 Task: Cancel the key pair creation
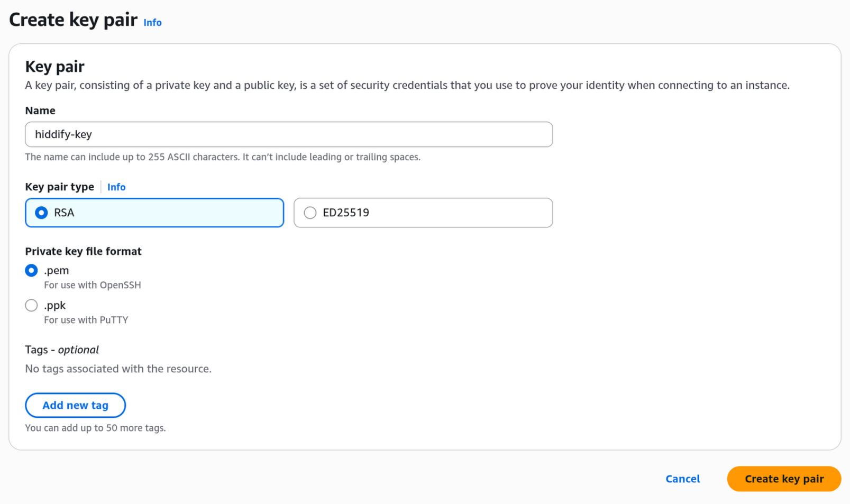(682, 479)
